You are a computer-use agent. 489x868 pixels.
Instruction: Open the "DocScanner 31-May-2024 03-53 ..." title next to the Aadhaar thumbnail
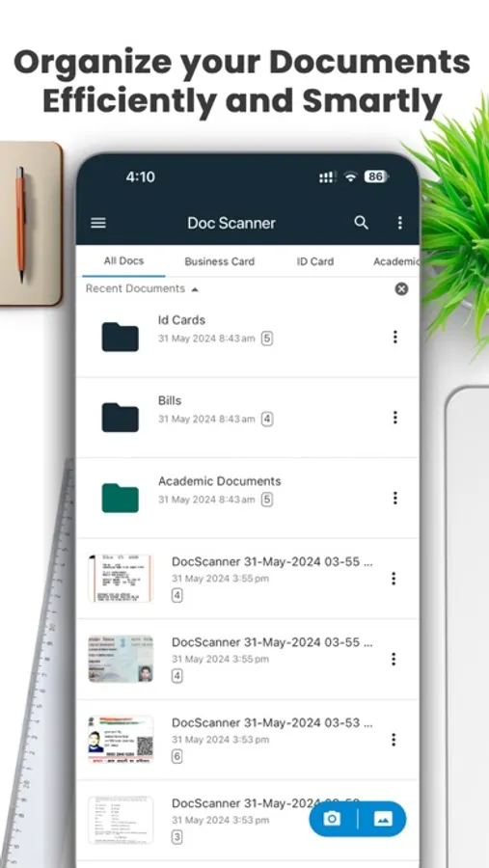click(272, 722)
